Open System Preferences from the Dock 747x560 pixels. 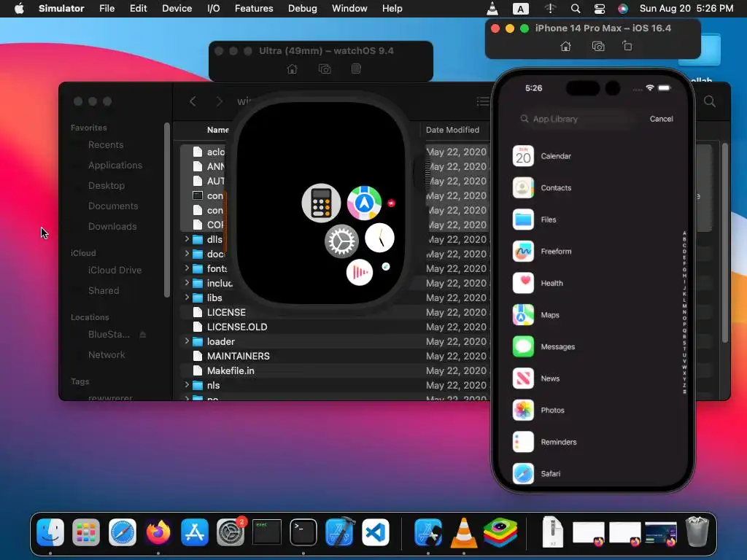[x=231, y=532]
